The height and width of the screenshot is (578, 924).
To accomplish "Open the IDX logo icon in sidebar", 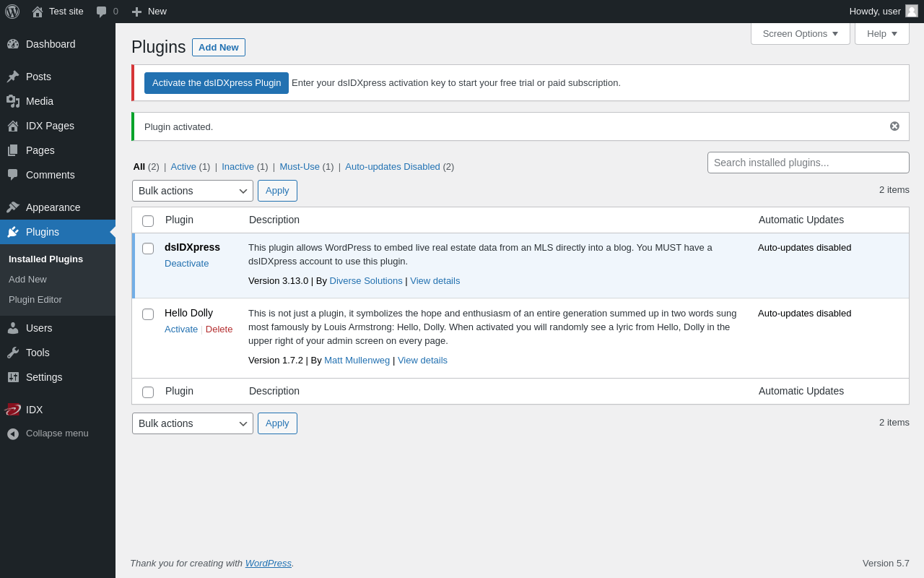I will 12,410.
